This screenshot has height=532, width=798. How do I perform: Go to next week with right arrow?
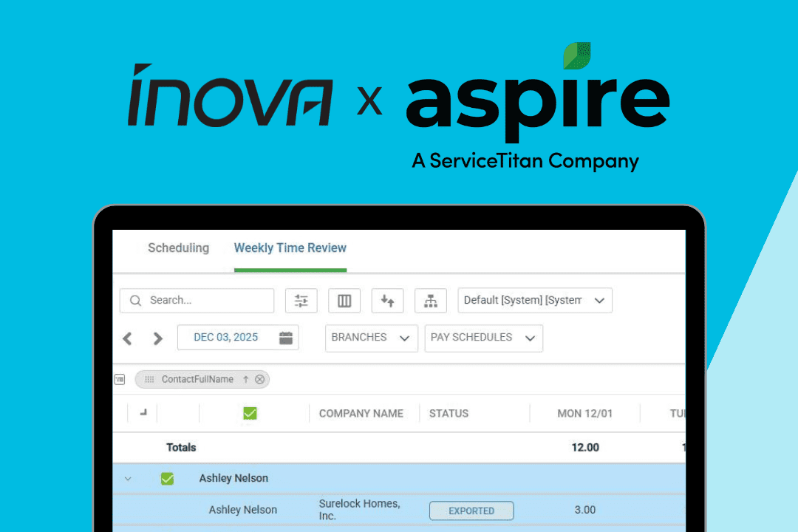(x=157, y=338)
